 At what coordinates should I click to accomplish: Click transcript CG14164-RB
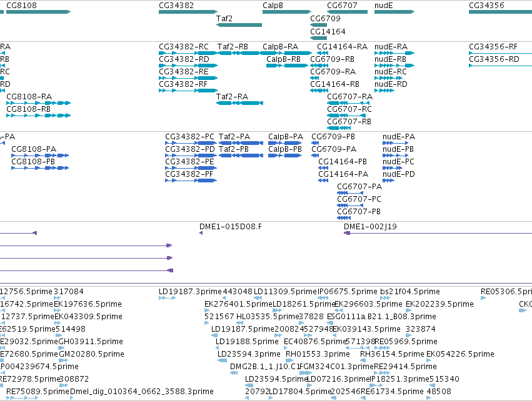click(x=334, y=84)
